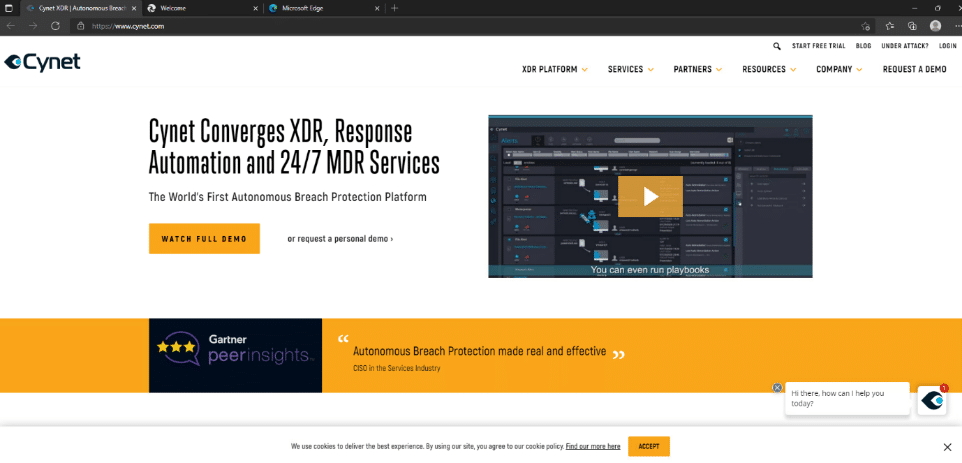This screenshot has height=463, width=962.
Task: Open the BLOG link
Action: (x=863, y=46)
